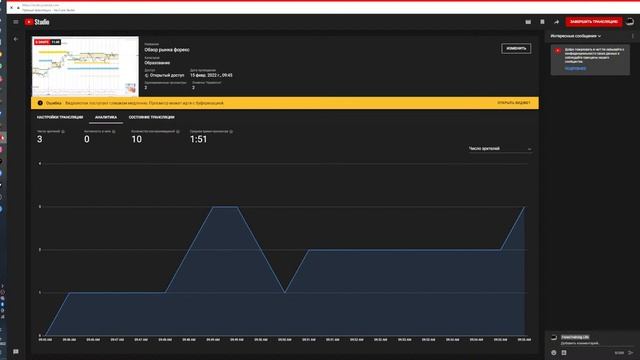Click the browser page lock icon

point(18,7)
